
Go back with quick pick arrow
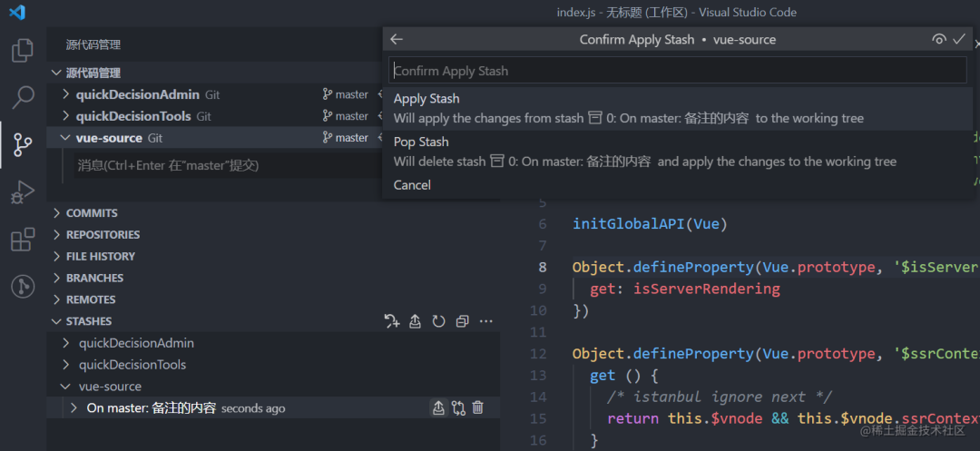coord(397,39)
